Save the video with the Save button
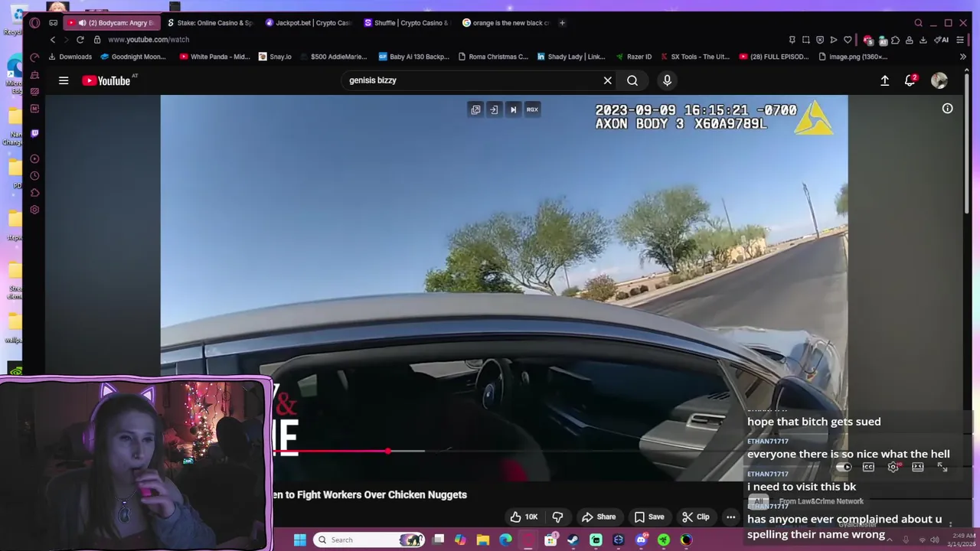The height and width of the screenshot is (551, 980). click(x=648, y=517)
